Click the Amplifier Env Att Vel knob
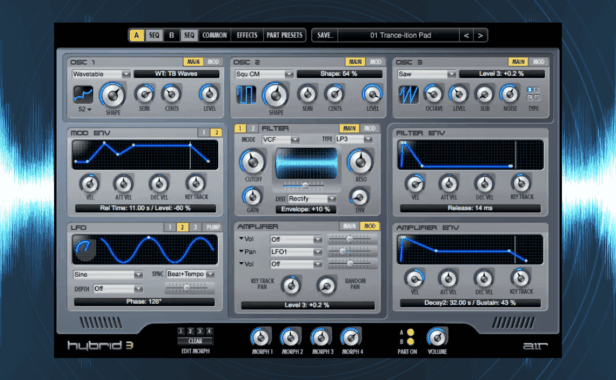The height and width of the screenshot is (380, 616). (x=448, y=279)
